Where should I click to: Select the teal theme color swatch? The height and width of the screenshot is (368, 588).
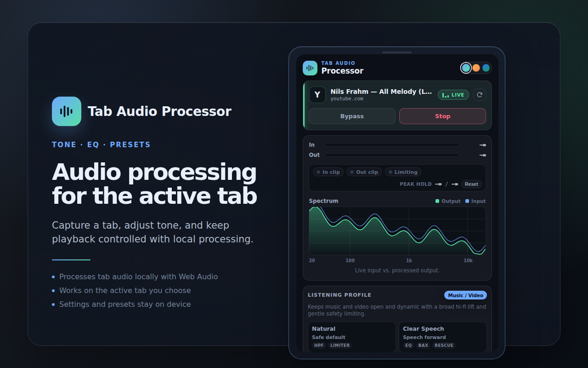[466, 68]
